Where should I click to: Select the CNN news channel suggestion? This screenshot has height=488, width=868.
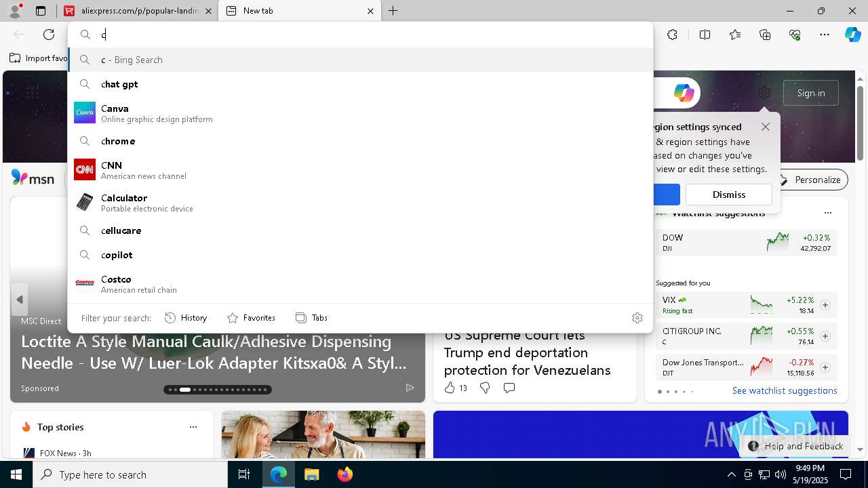[360, 170]
